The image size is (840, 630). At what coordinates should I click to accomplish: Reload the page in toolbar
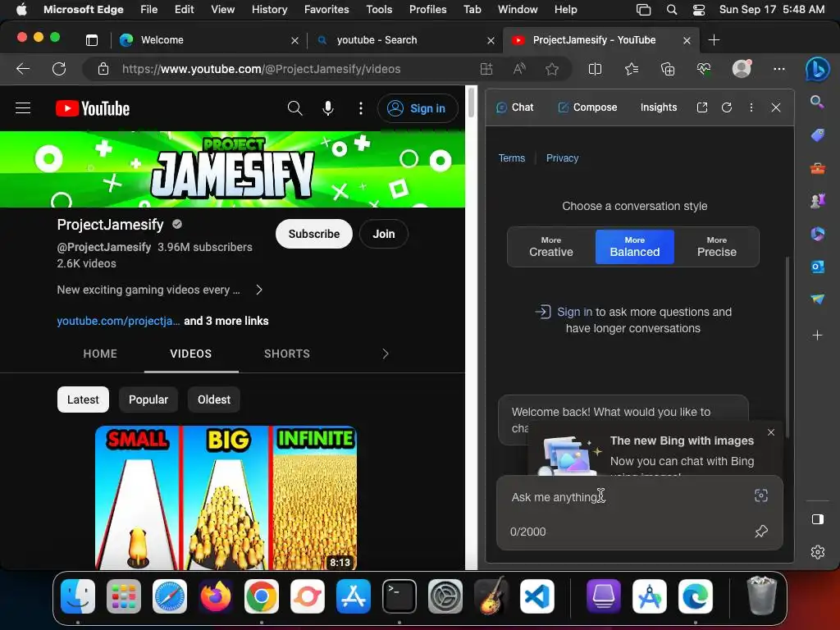tap(59, 69)
